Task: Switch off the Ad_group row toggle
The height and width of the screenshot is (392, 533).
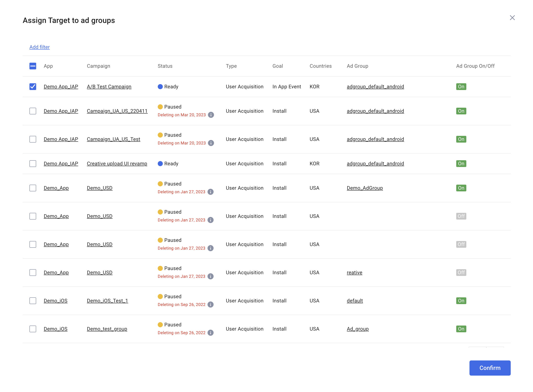Action: click(461, 329)
